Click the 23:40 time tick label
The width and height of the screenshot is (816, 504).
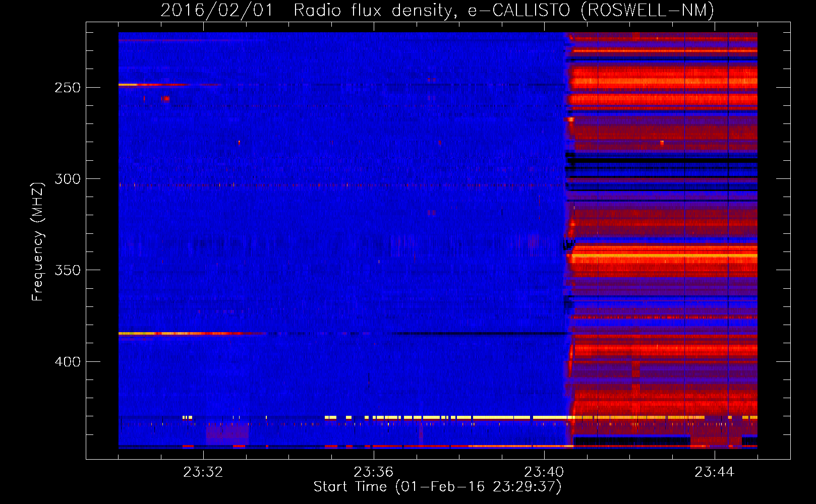(x=544, y=472)
